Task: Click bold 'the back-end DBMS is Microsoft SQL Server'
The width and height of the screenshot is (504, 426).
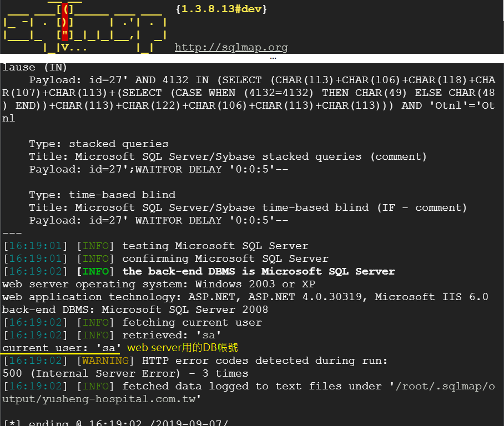Action: [x=259, y=271]
